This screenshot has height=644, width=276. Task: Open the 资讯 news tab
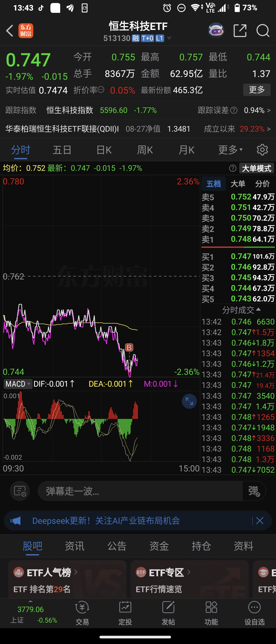[75, 546]
